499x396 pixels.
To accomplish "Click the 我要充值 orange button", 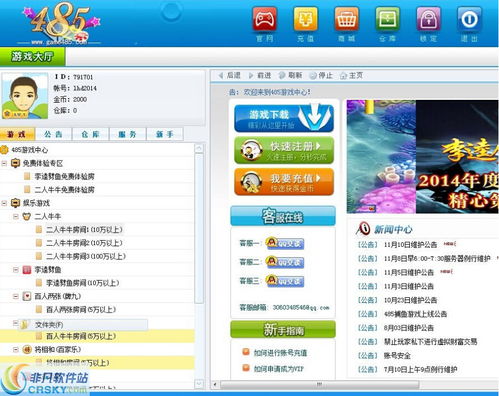I will click(284, 182).
